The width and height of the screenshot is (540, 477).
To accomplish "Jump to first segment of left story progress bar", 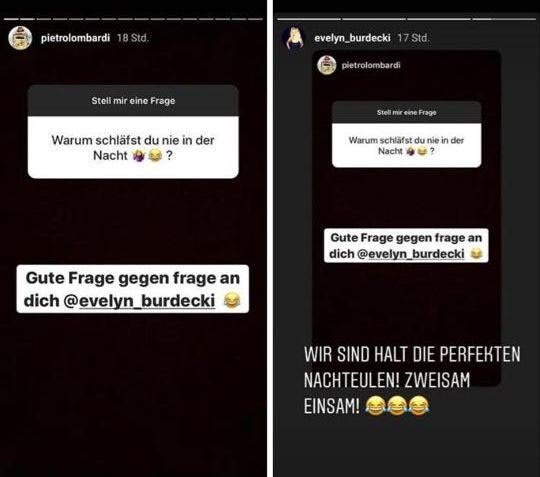I will tap(11, 19).
